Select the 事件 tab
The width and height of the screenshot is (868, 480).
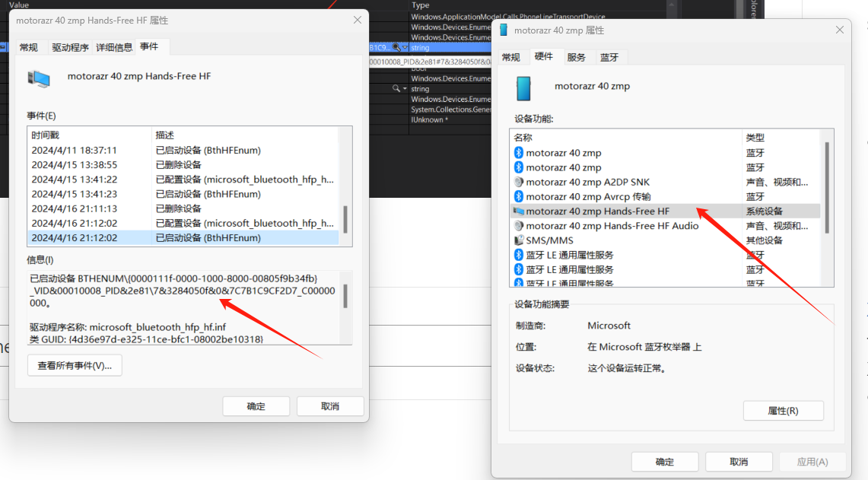[149, 46]
